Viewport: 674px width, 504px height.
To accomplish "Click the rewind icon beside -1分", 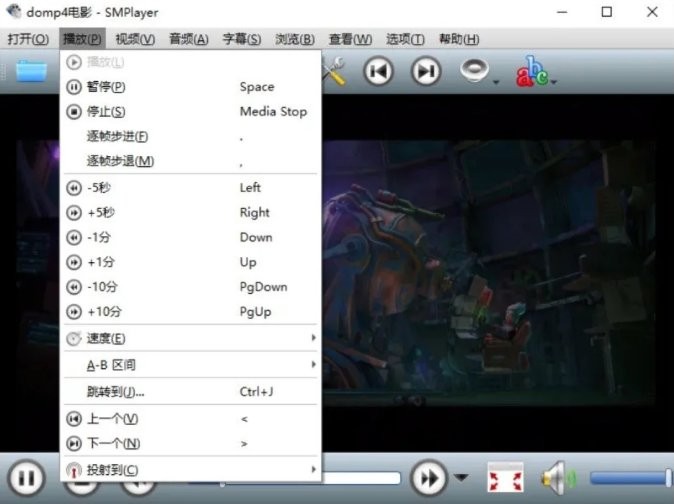I will tap(74, 238).
